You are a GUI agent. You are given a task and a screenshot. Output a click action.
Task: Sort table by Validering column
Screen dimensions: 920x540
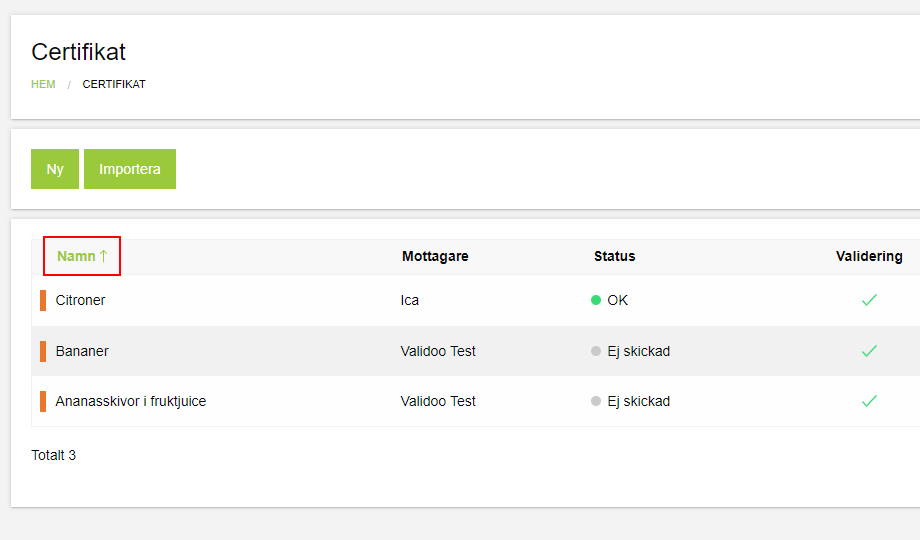click(868, 256)
